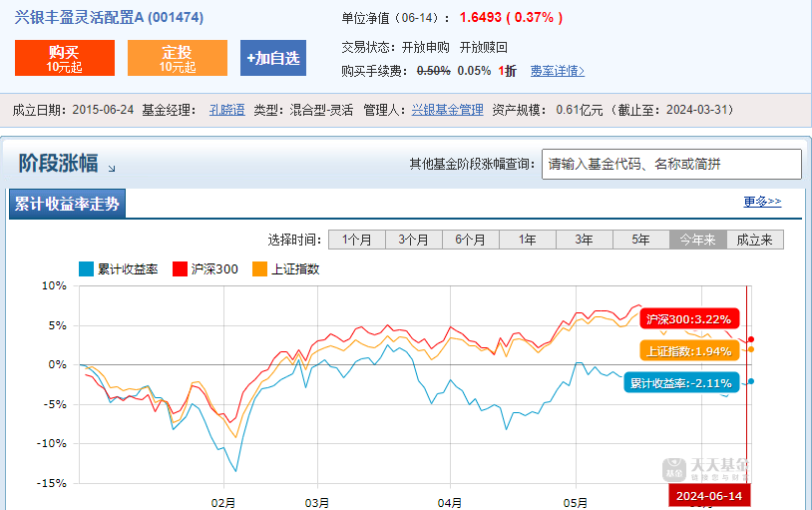Open the 费率详情 fee details link
Image resolution: width=812 pixels, height=510 pixels.
[557, 71]
